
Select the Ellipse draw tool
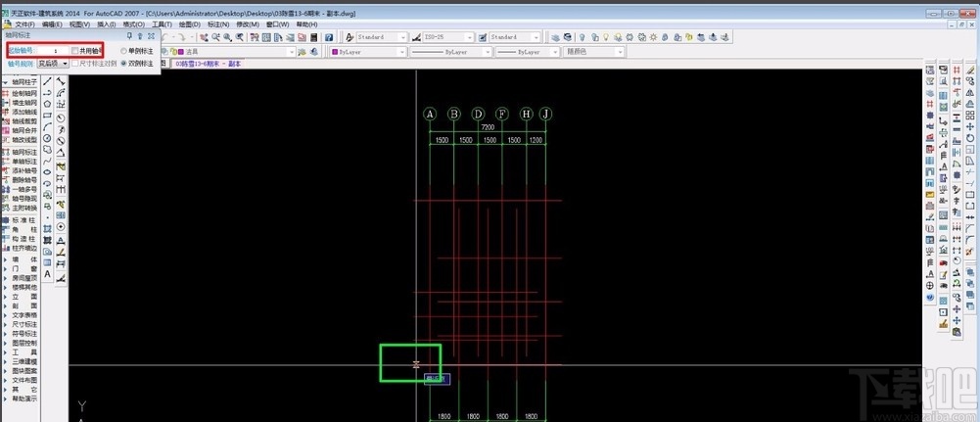[x=47, y=172]
